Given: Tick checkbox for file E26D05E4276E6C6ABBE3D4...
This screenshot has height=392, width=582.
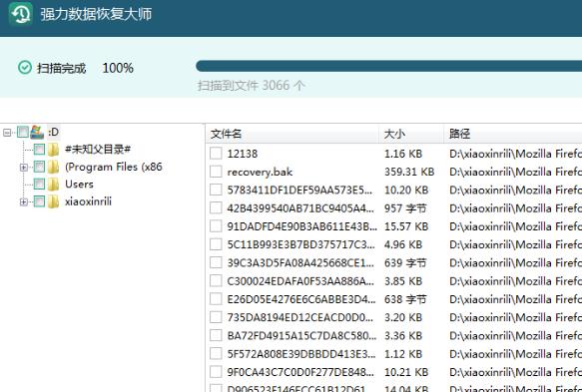Looking at the screenshot, I should pos(216,298).
